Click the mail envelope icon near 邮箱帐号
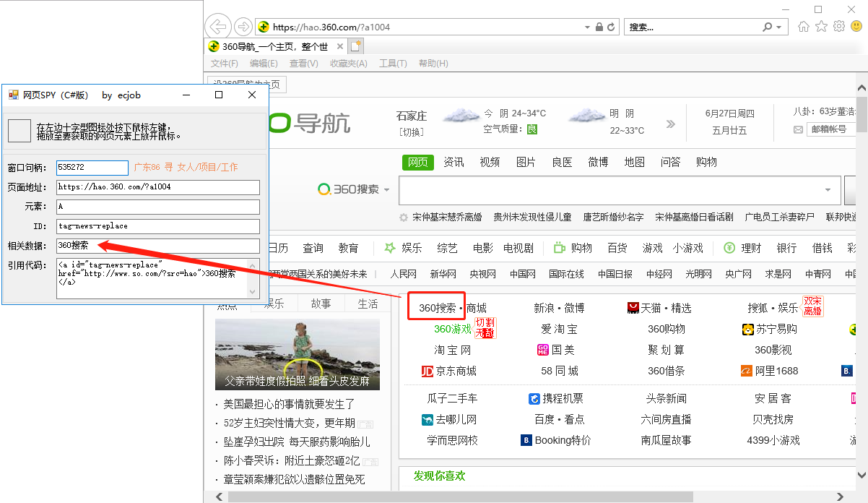 (x=798, y=129)
